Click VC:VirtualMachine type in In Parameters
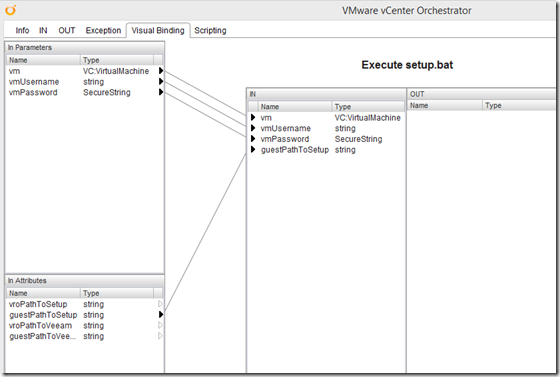The width and height of the screenshot is (560, 377). [x=116, y=71]
